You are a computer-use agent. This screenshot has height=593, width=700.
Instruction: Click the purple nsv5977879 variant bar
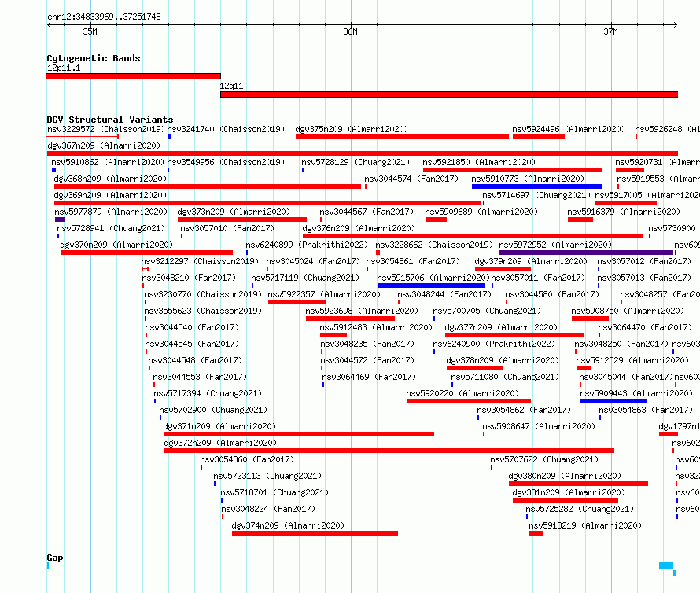tap(61, 219)
